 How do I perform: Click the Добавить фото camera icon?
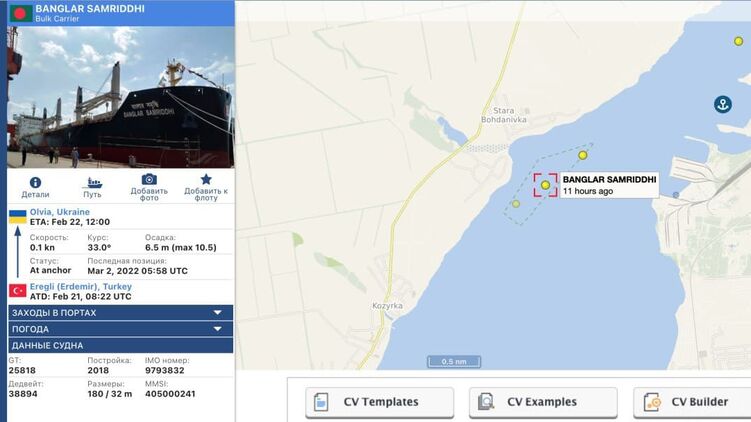coord(149,179)
